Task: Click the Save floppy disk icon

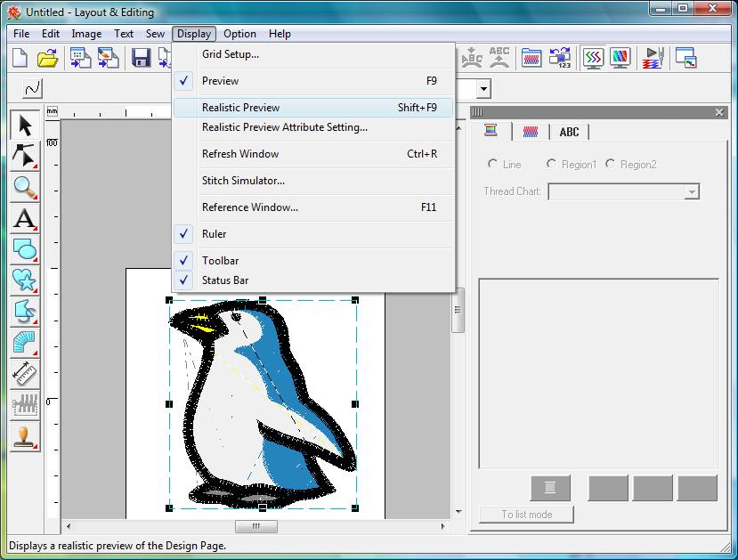Action: pos(141,58)
